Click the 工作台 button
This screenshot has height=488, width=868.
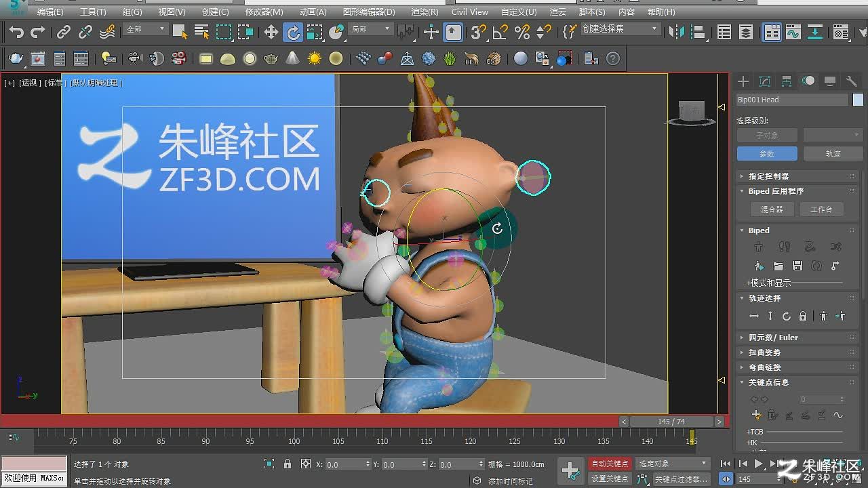(x=821, y=209)
